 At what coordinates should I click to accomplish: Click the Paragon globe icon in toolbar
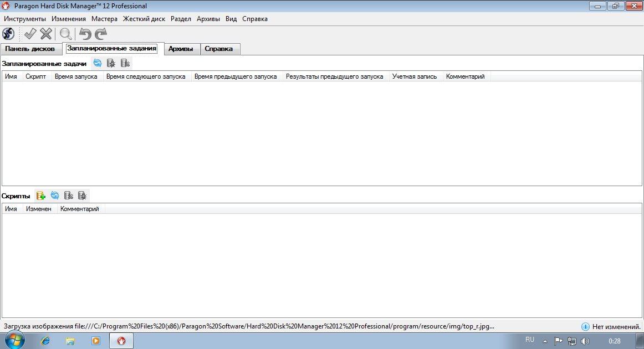[8, 34]
